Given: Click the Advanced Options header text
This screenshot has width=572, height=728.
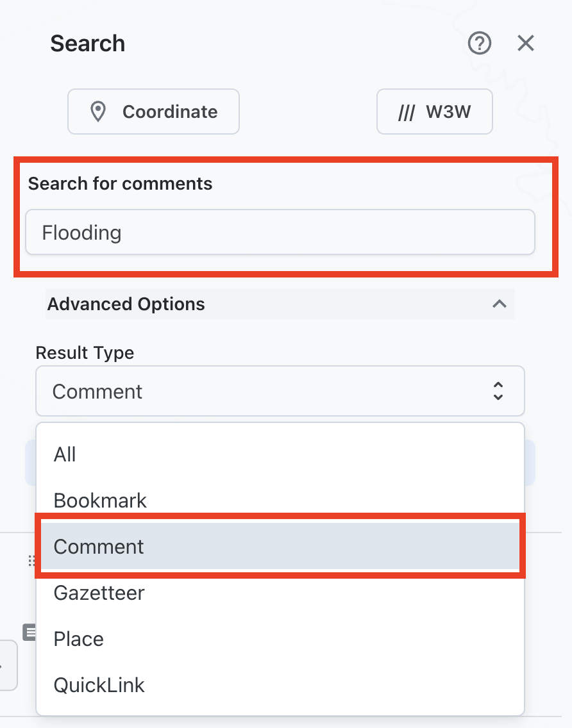Looking at the screenshot, I should coord(126,304).
